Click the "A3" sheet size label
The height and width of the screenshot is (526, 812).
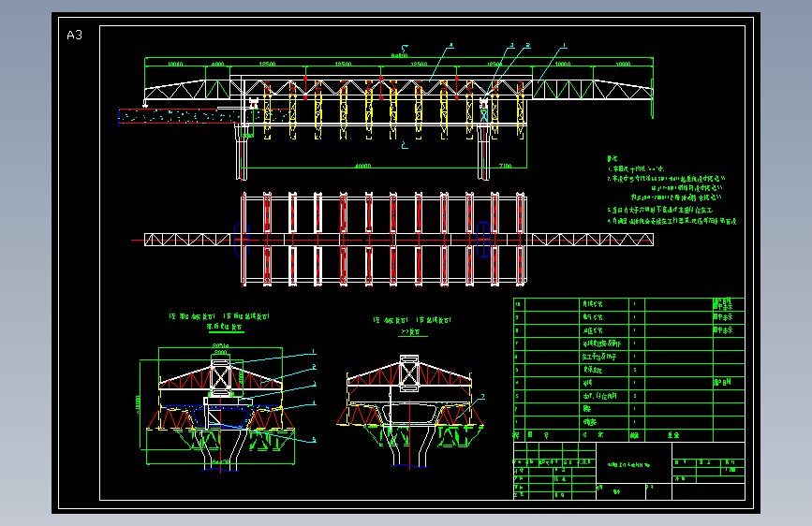click(75, 36)
